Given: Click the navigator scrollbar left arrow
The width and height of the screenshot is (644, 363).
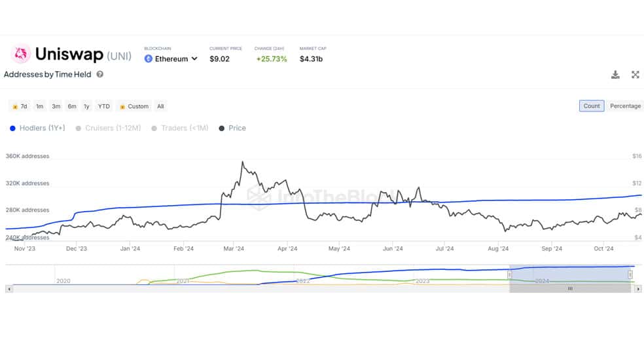Looking at the screenshot, I should pos(9,289).
